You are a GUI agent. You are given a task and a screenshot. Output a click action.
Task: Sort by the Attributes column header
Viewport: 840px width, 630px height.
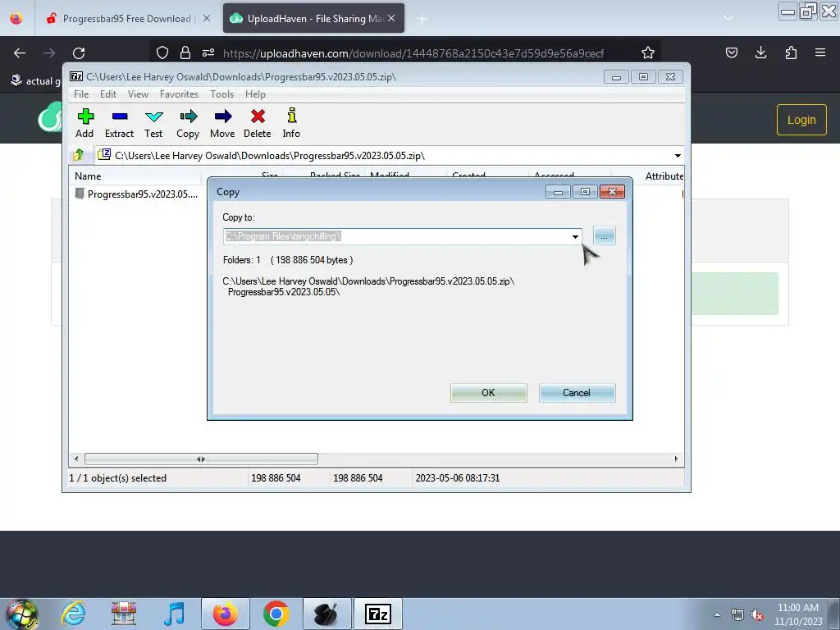(x=663, y=176)
